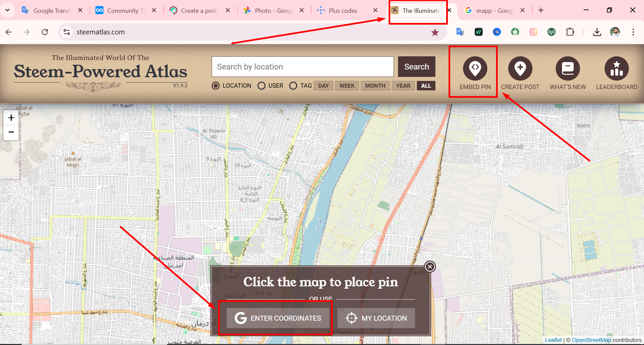Click the dark green checkmark extension icon

pos(479,32)
